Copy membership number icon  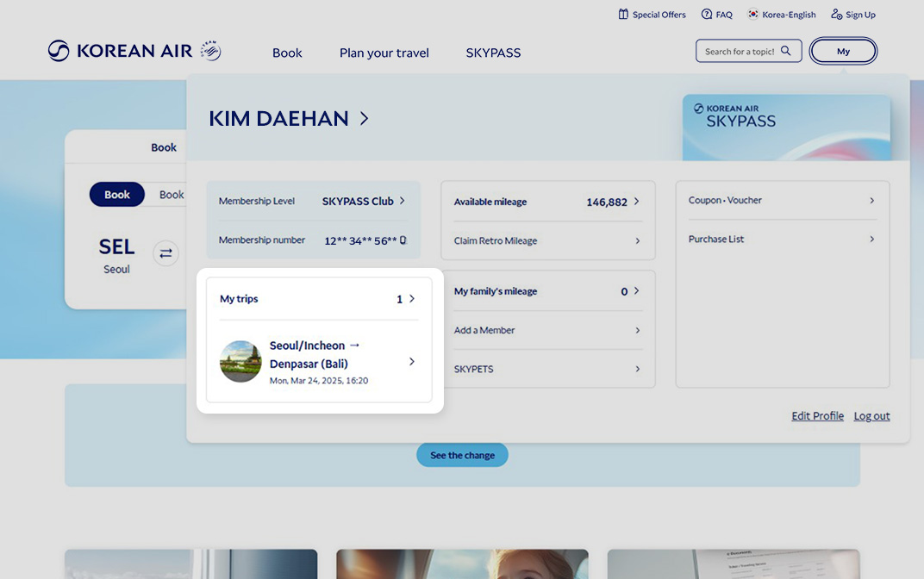coord(403,240)
